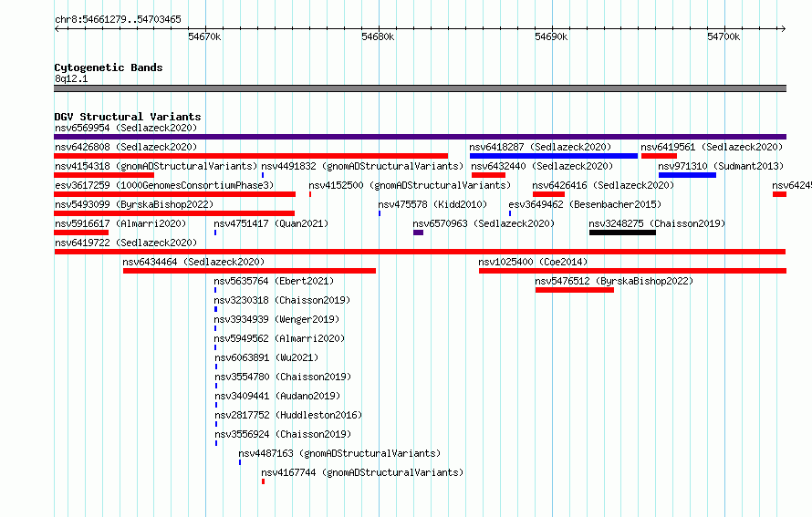Image resolution: width=812 pixels, height=517 pixels.
Task: Select the purple nsv6569954 feature bar
Action: [420, 137]
